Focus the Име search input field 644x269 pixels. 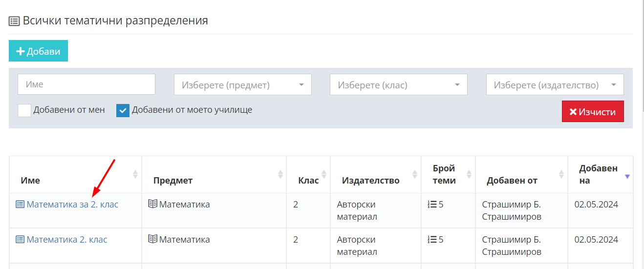(86, 84)
